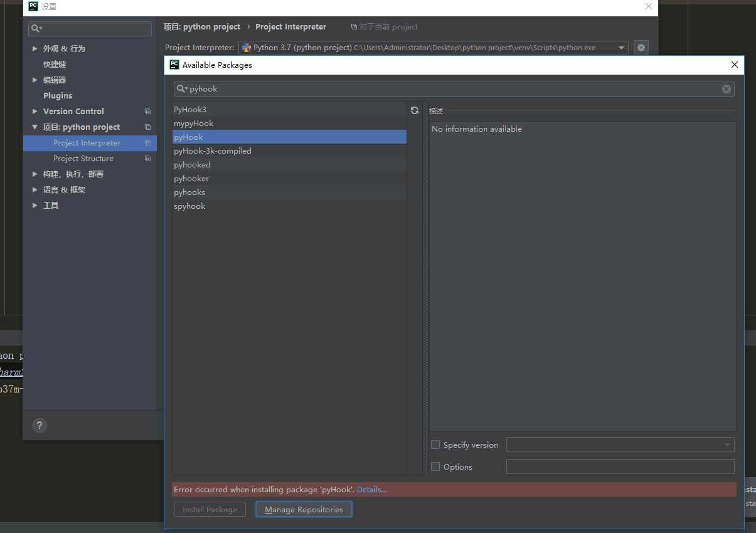The height and width of the screenshot is (533, 756).
Task: Click the Install Package button
Action: 210,509
